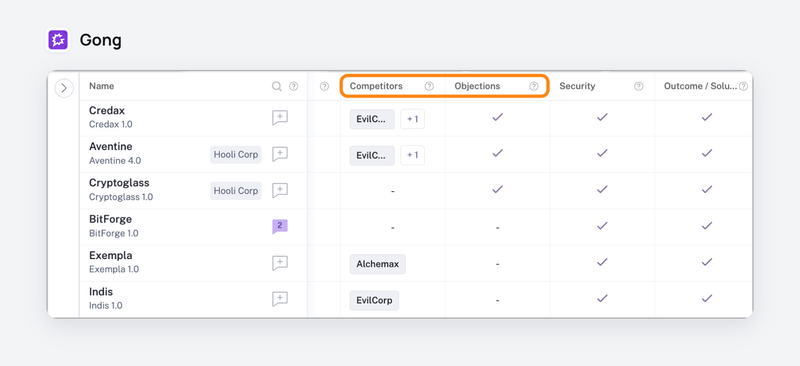This screenshot has height=366, width=800.
Task: Click the Indis 1.0 subtitle
Action: (106, 306)
